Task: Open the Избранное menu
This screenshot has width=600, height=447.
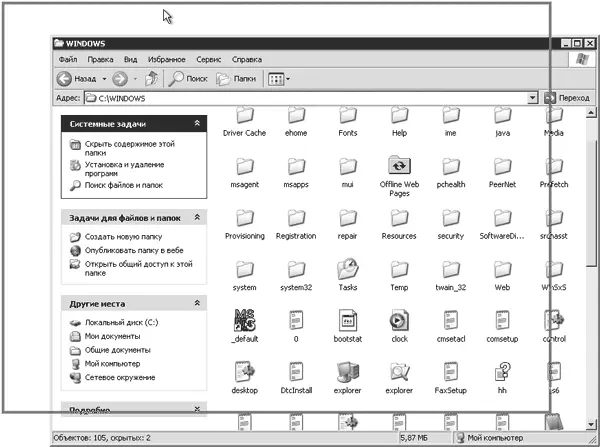Action: (x=167, y=59)
